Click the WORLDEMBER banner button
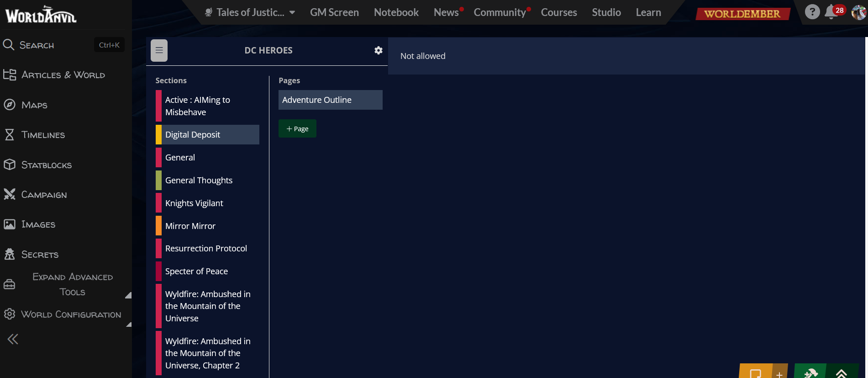The width and height of the screenshot is (868, 378). (742, 14)
